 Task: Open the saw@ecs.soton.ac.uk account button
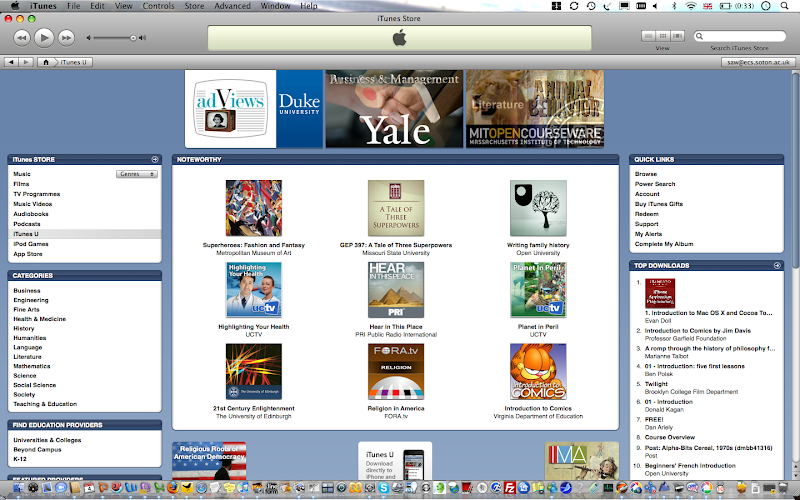pos(758,62)
